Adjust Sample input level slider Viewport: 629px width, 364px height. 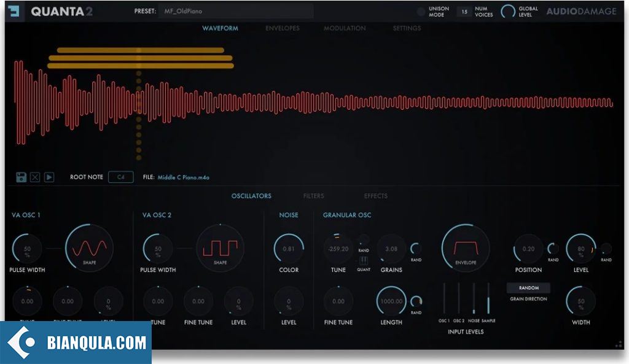coord(488,298)
